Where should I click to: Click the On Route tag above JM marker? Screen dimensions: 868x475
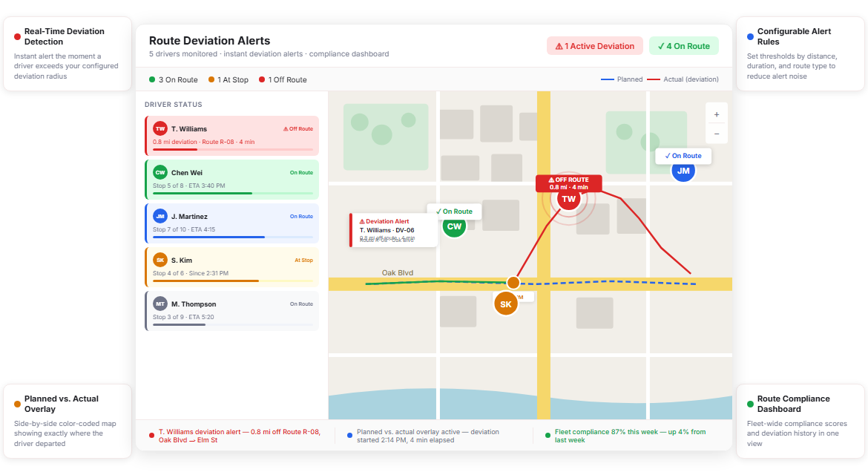(683, 156)
